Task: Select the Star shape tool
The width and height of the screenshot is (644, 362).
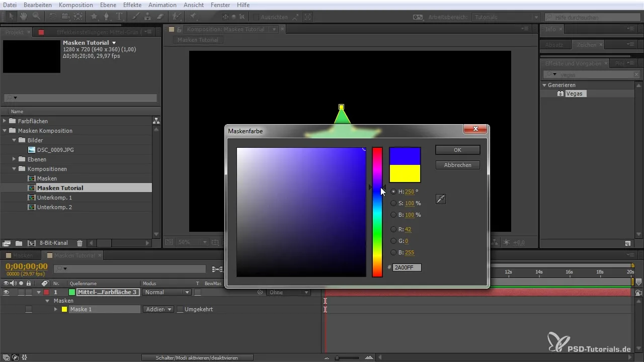Action: [95, 16]
